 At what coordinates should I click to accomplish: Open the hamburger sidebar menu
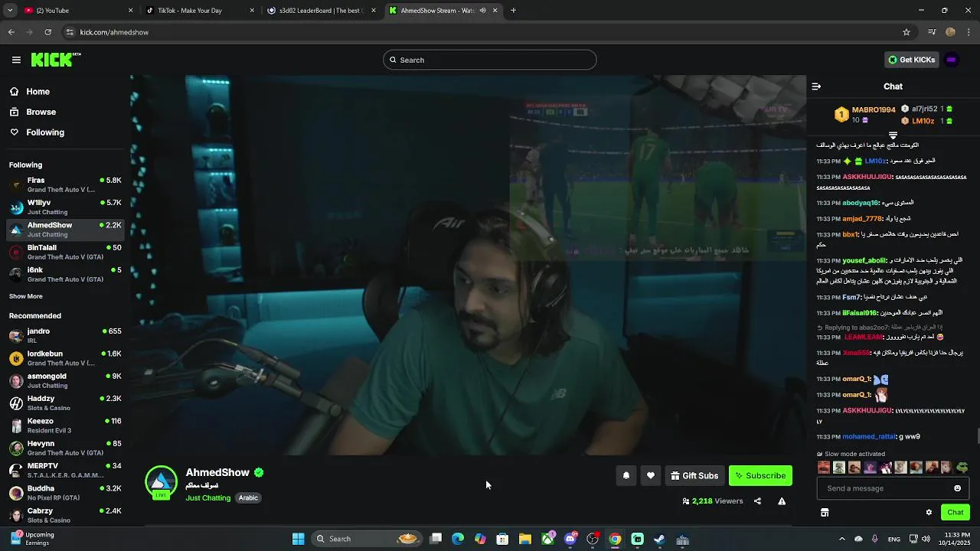click(x=16, y=60)
